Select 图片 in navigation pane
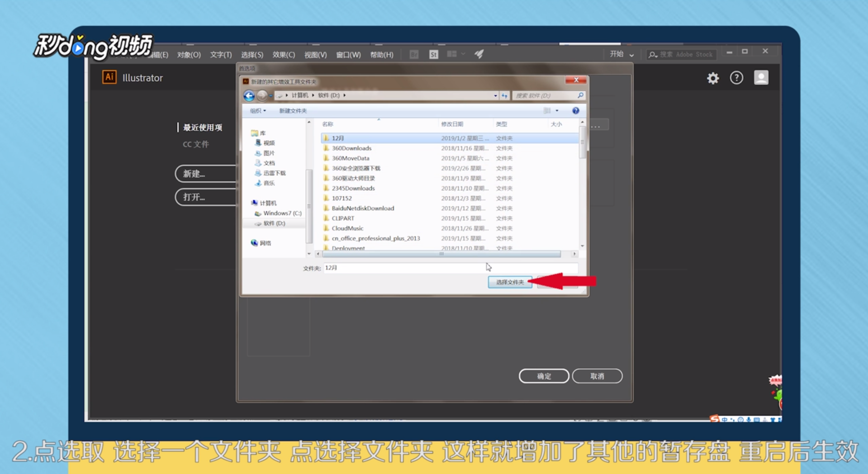868x474 pixels. [x=265, y=153]
